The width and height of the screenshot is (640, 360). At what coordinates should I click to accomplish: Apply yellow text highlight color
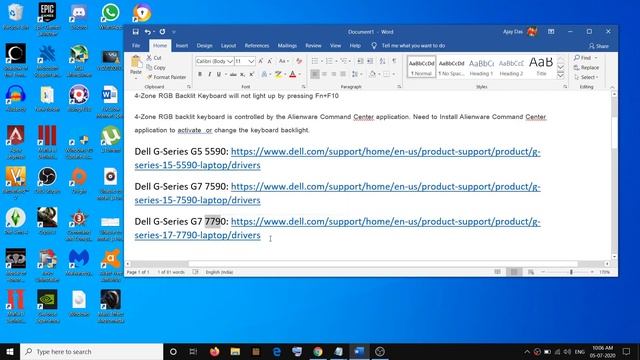(x=278, y=74)
